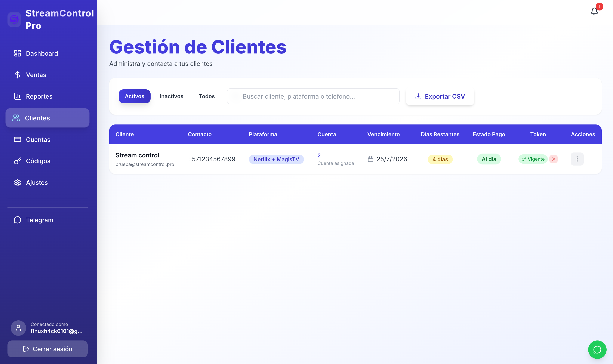Open the Códigos section
613x364 pixels.
[x=47, y=161]
